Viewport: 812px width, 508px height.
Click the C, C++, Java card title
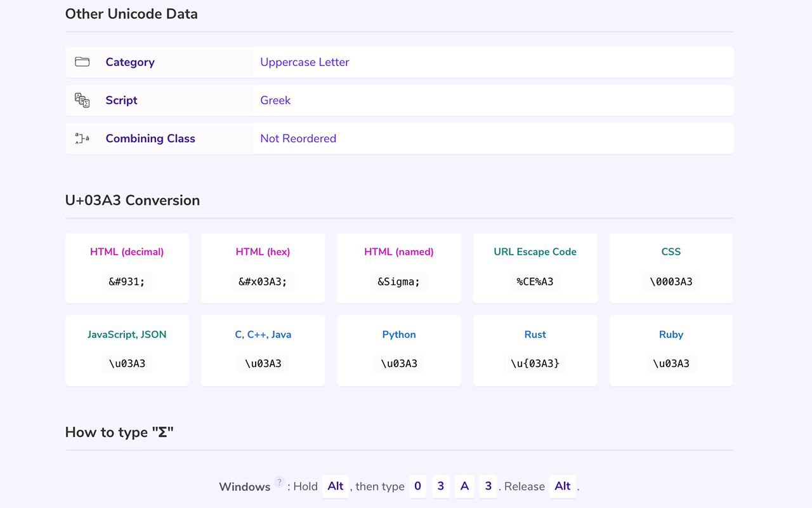[263, 335]
